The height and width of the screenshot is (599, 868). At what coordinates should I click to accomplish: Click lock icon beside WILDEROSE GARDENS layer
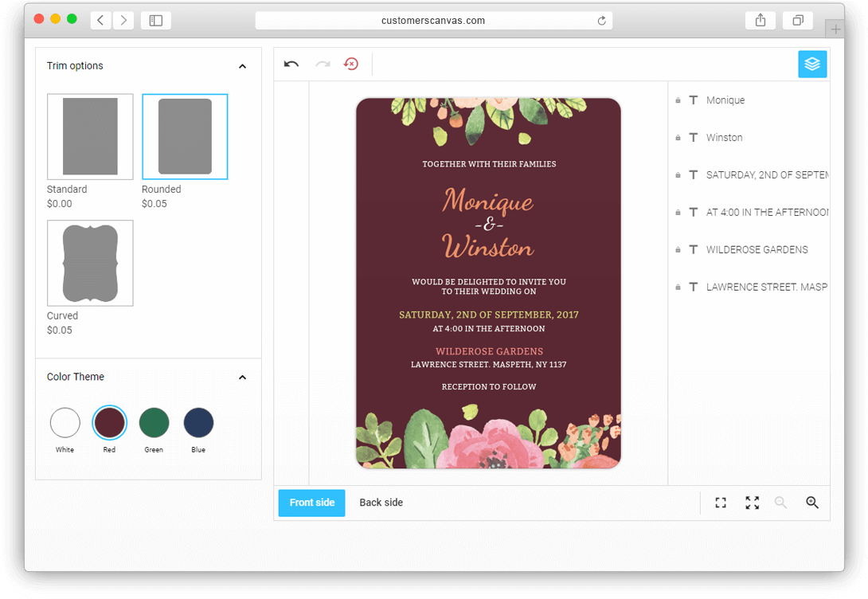coord(678,249)
